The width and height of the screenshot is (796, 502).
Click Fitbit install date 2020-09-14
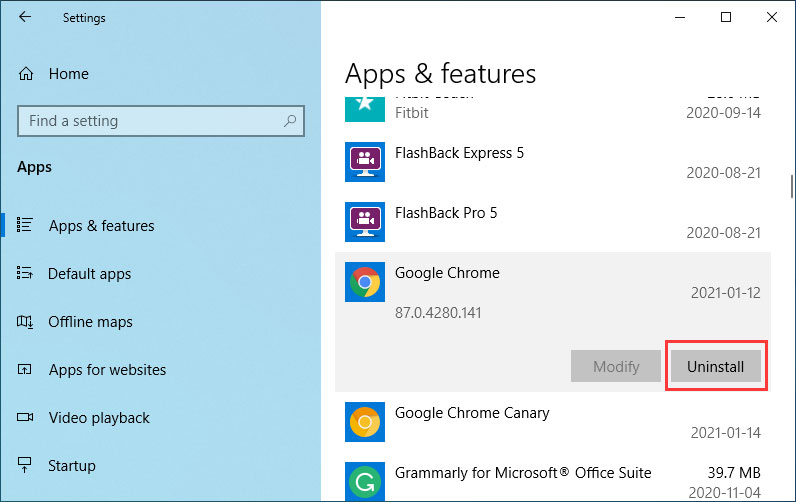(x=723, y=113)
